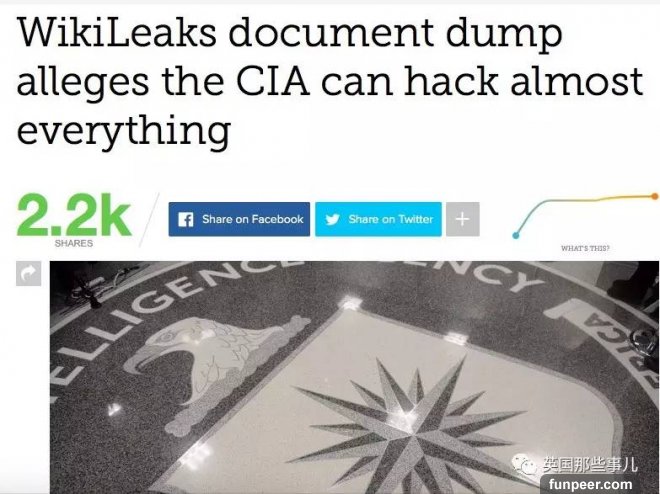Screen dimensions: 660x494
Task: Click the Chinese text watermark
Action: (590, 465)
